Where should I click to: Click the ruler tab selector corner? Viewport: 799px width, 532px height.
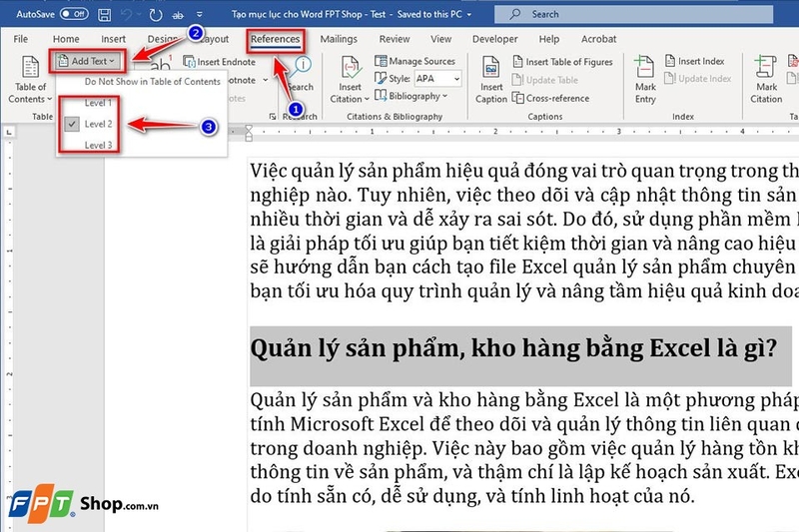coord(9,133)
